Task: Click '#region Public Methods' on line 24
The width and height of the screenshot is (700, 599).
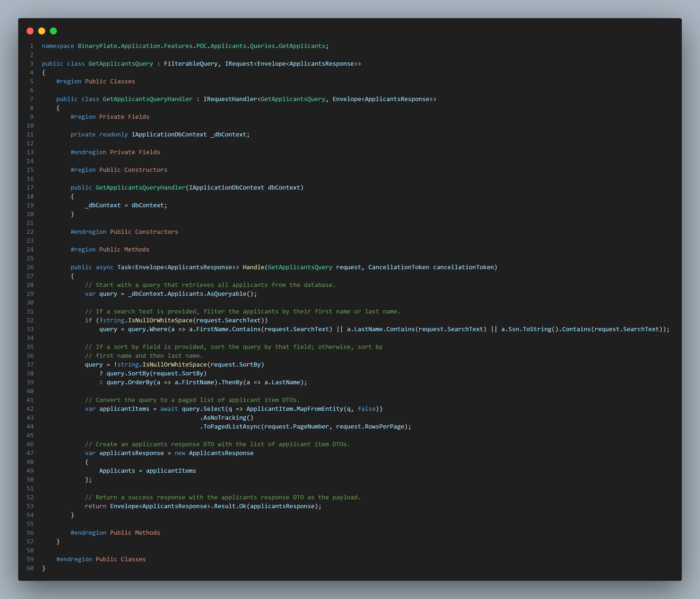Action: (x=110, y=249)
